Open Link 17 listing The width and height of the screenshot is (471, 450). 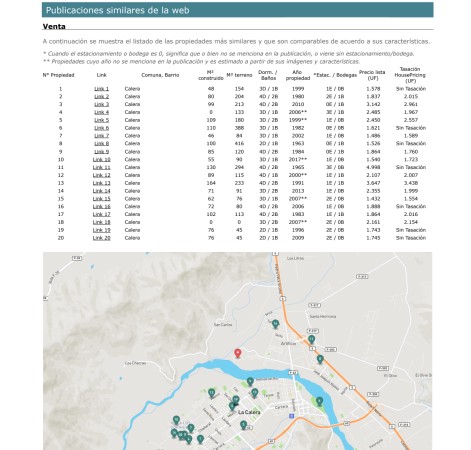101,214
